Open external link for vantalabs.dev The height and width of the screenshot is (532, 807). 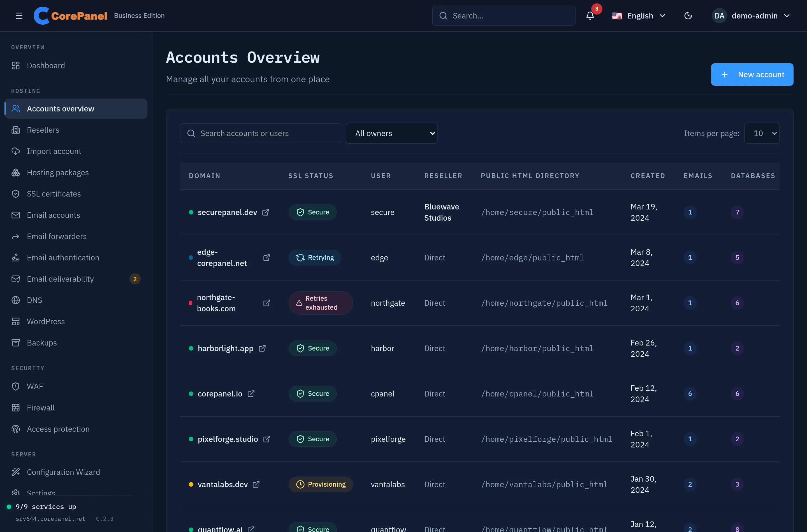(256, 484)
